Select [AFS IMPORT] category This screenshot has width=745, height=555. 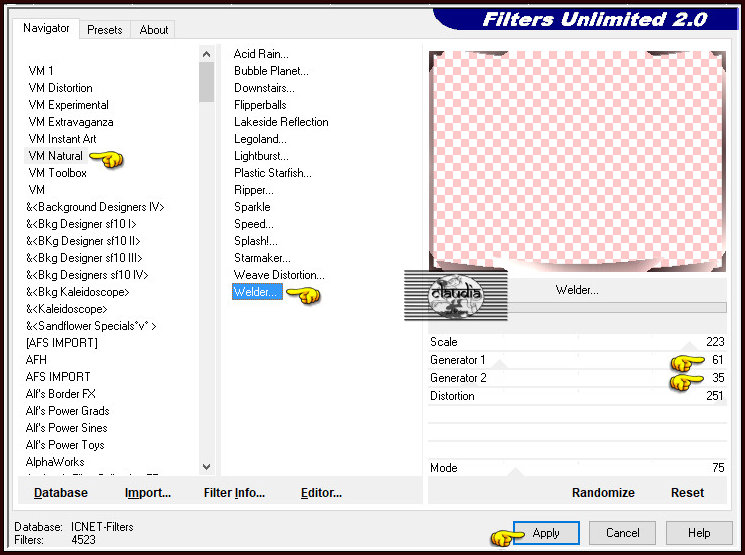pos(62,343)
